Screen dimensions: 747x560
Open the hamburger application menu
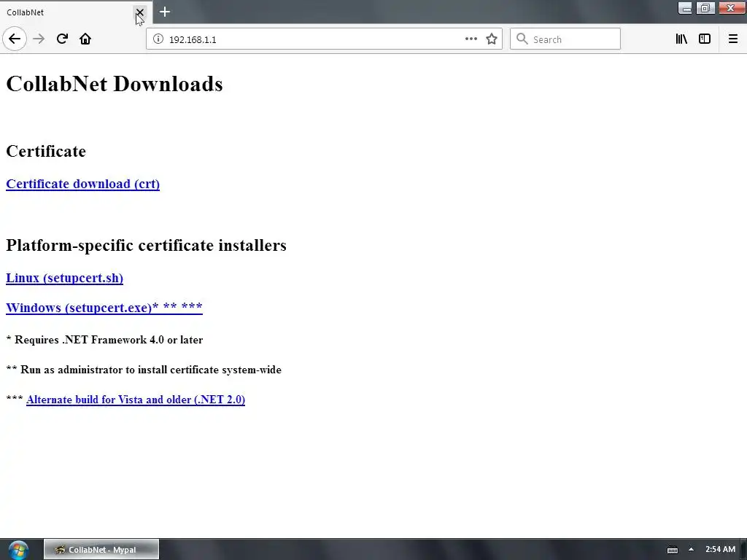(x=732, y=39)
